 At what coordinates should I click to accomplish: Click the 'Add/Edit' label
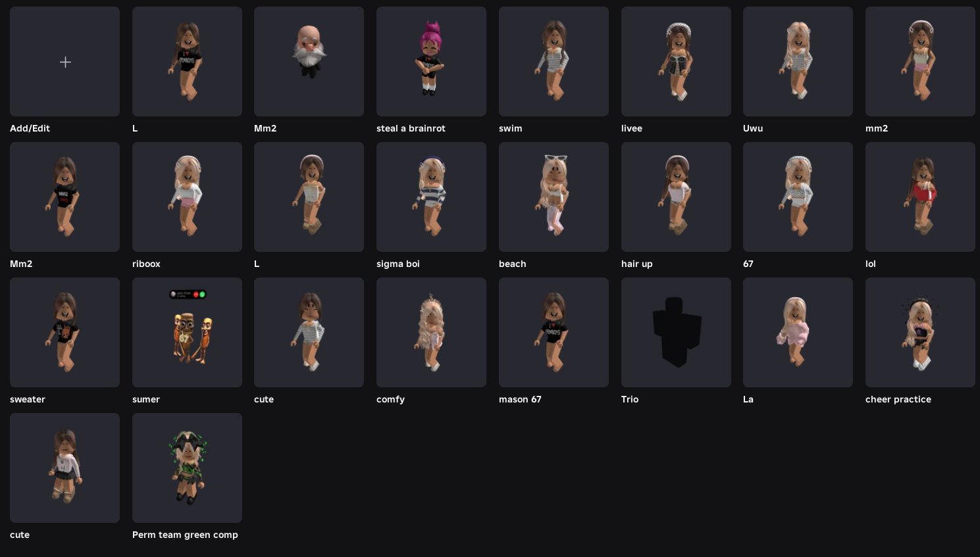(x=30, y=128)
